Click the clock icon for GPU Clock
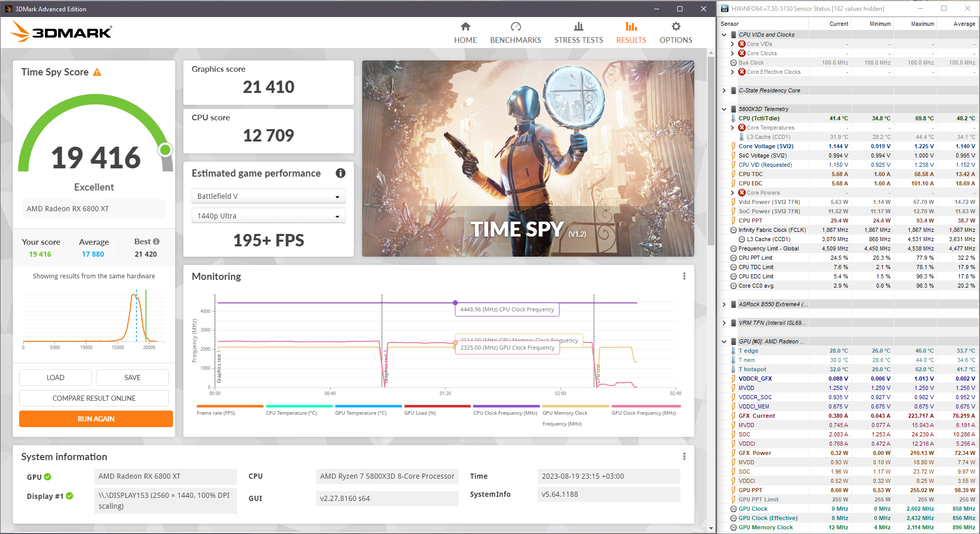This screenshot has width=980, height=534. click(733, 509)
